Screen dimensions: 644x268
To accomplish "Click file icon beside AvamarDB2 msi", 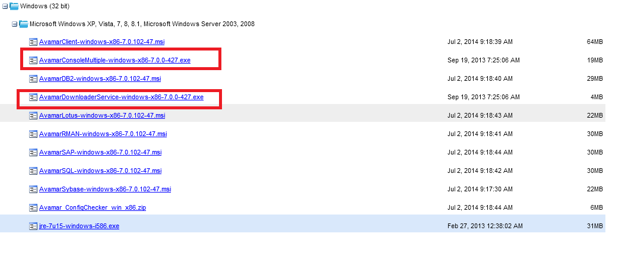I will pos(33,79).
